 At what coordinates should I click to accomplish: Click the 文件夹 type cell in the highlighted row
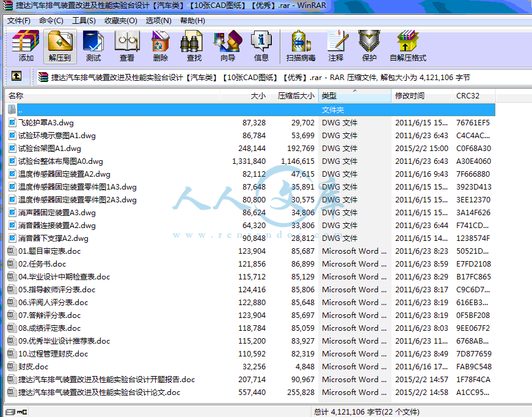[x=333, y=110]
